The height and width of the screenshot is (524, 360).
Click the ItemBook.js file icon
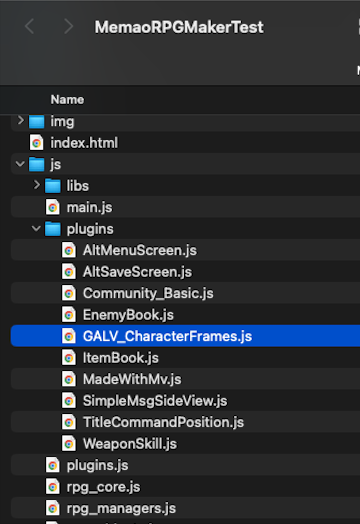coord(69,358)
